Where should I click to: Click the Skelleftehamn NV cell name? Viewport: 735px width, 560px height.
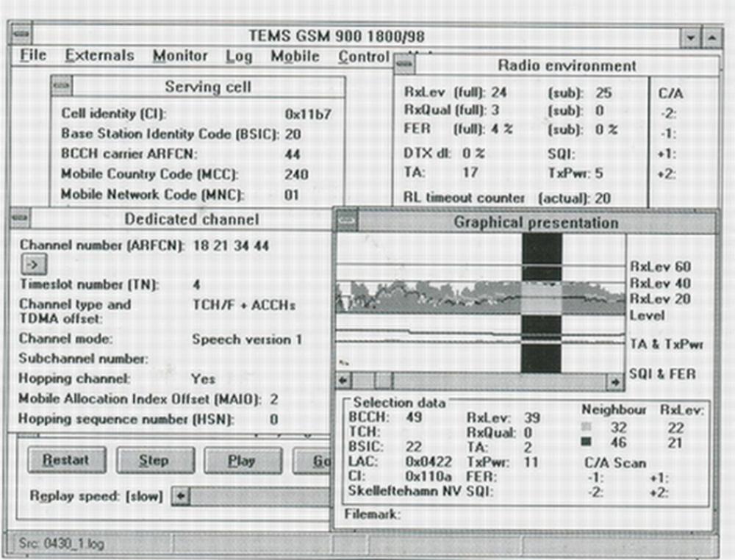click(404, 491)
